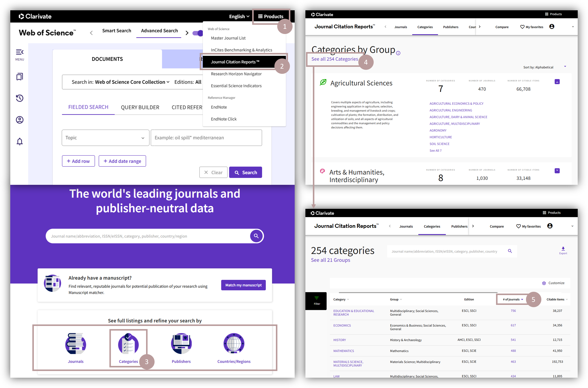The image size is (588, 388).
Task: Click the Export download icon
Action: 563,250
